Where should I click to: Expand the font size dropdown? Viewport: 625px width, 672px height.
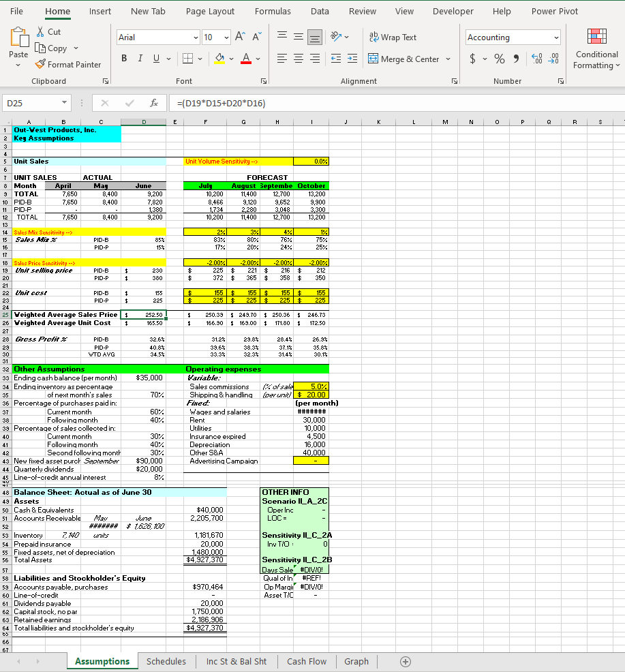227,37
